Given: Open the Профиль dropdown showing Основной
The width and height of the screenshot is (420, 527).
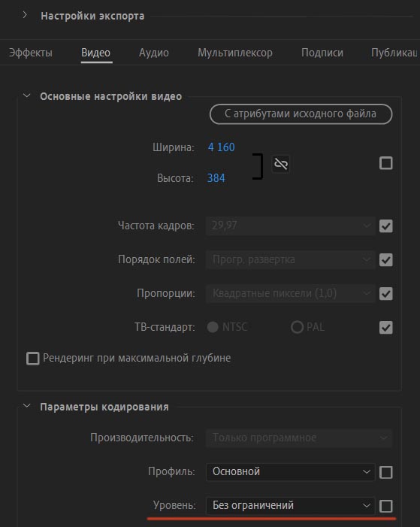Looking at the screenshot, I should point(290,472).
